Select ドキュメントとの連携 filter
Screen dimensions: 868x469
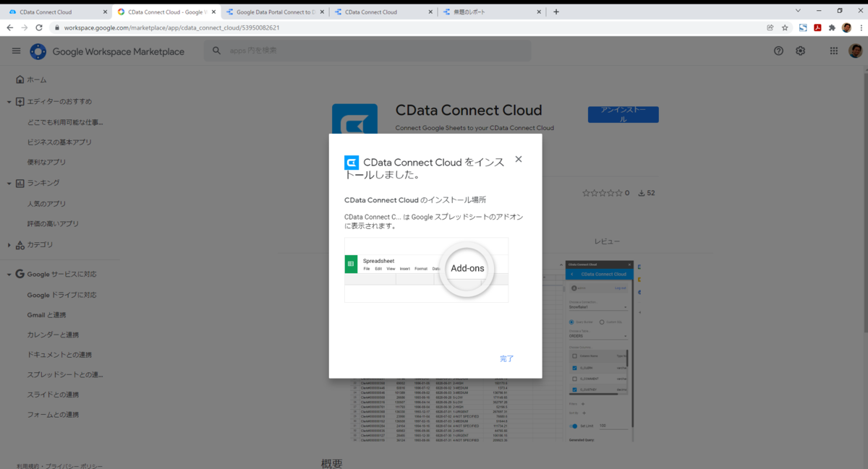pos(59,355)
